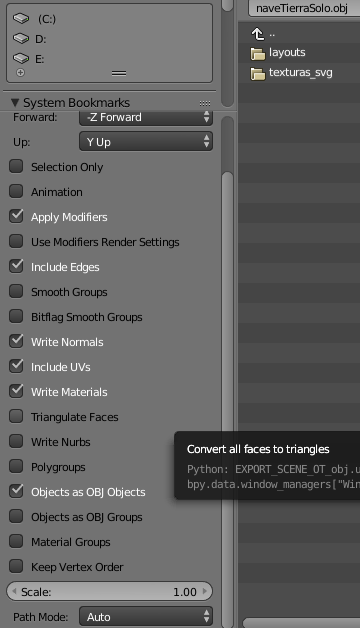Toggle Selection Only option
Viewport: 360px width, 628px height.
pos(16,166)
